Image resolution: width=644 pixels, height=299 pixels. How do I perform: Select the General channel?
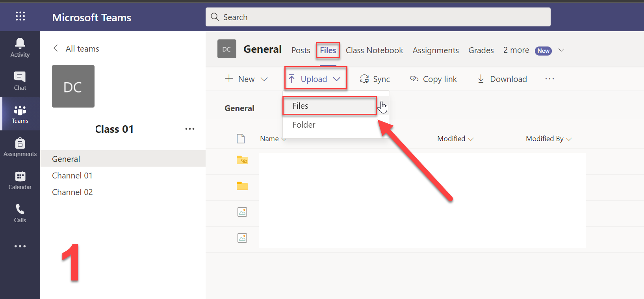pos(123,159)
